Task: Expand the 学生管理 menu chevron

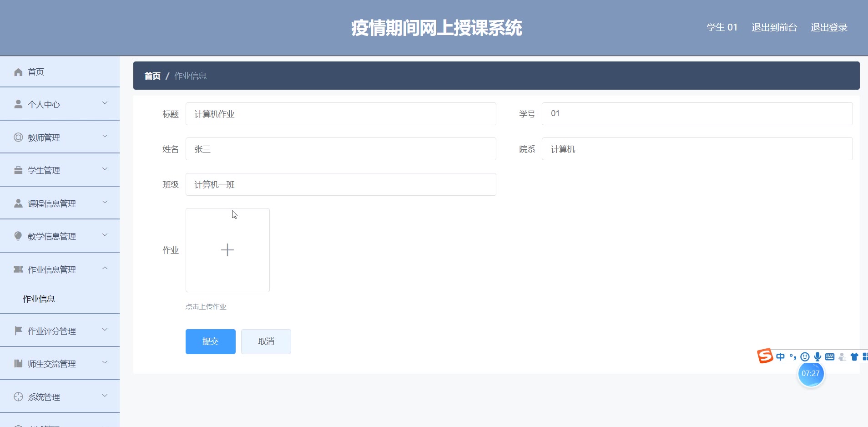Action: pos(105,169)
